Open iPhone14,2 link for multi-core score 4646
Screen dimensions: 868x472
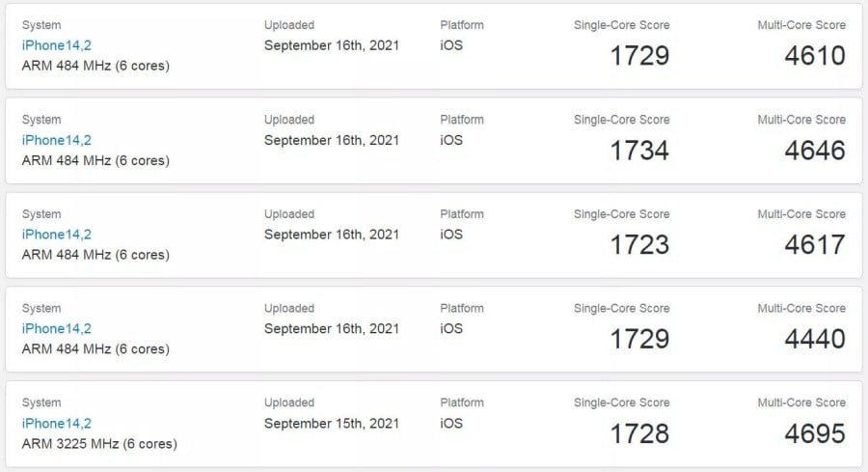[x=56, y=140]
